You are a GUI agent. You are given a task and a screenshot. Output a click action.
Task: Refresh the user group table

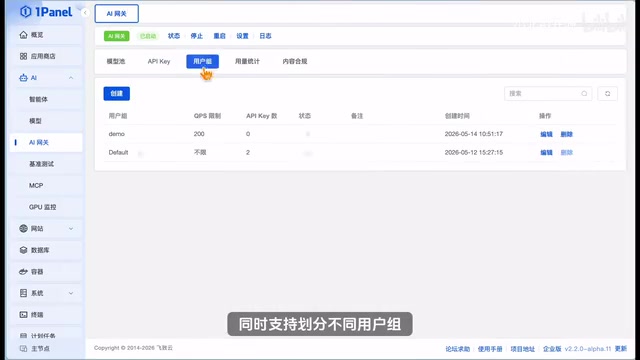pos(607,93)
